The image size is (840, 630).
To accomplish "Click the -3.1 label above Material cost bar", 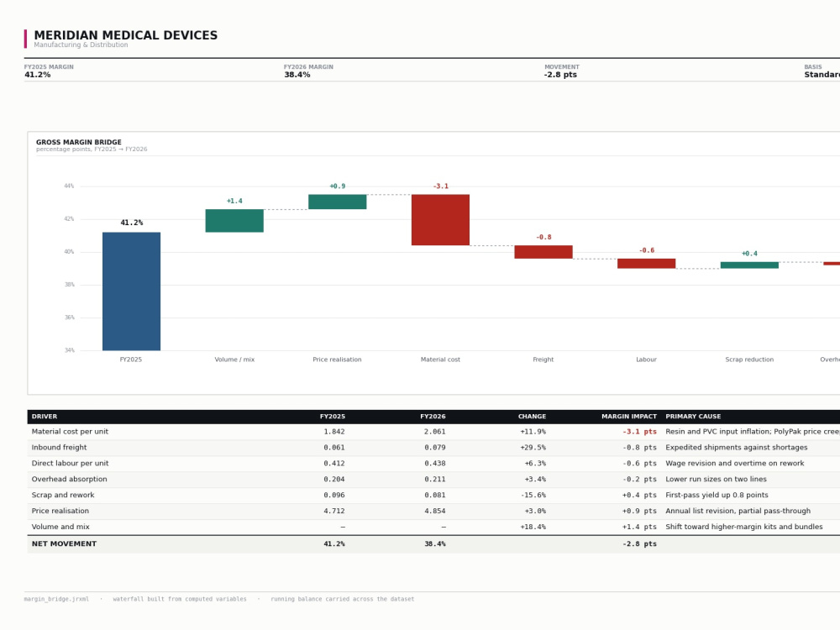I will click(440, 186).
